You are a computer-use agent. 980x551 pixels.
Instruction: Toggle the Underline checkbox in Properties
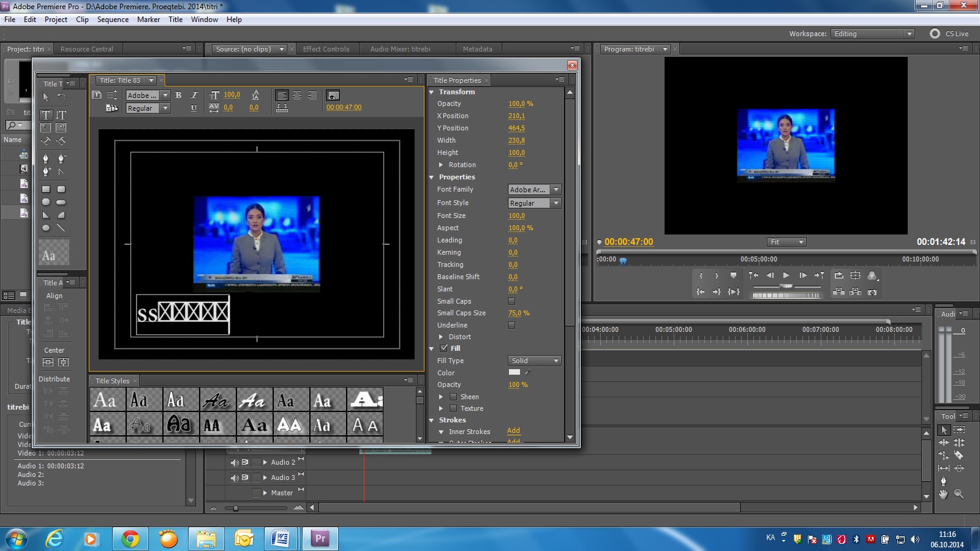[x=511, y=325]
